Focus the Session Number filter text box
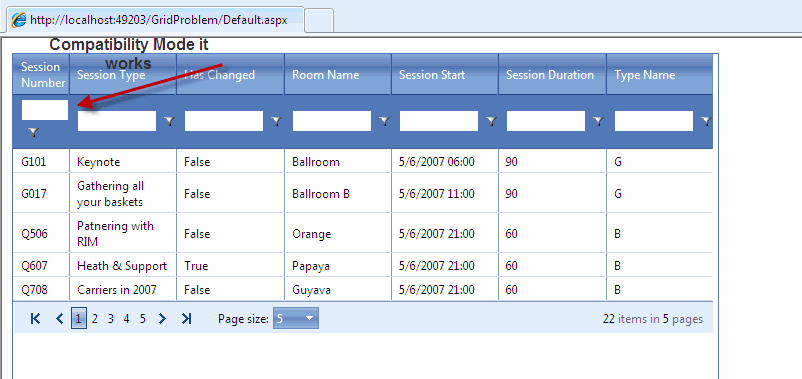 coord(44,110)
